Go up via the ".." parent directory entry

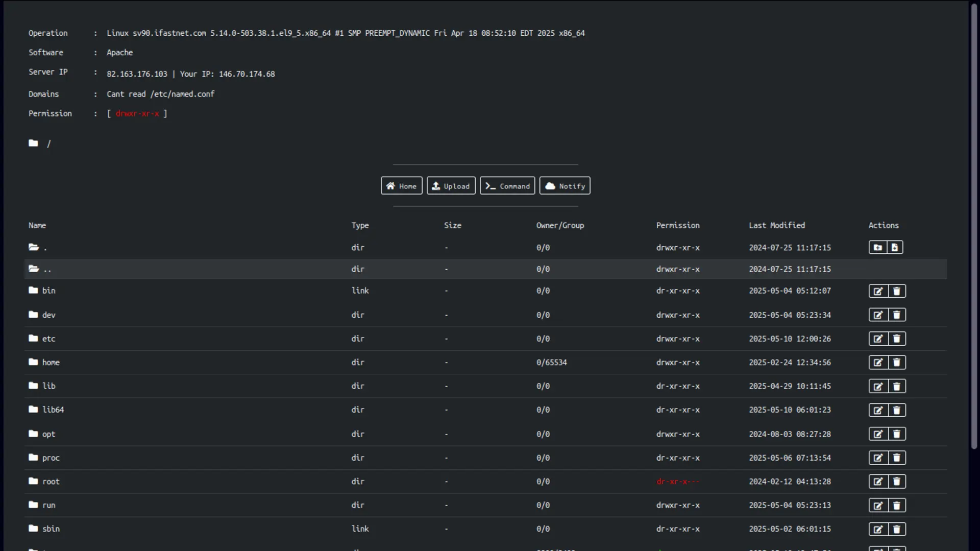point(47,270)
